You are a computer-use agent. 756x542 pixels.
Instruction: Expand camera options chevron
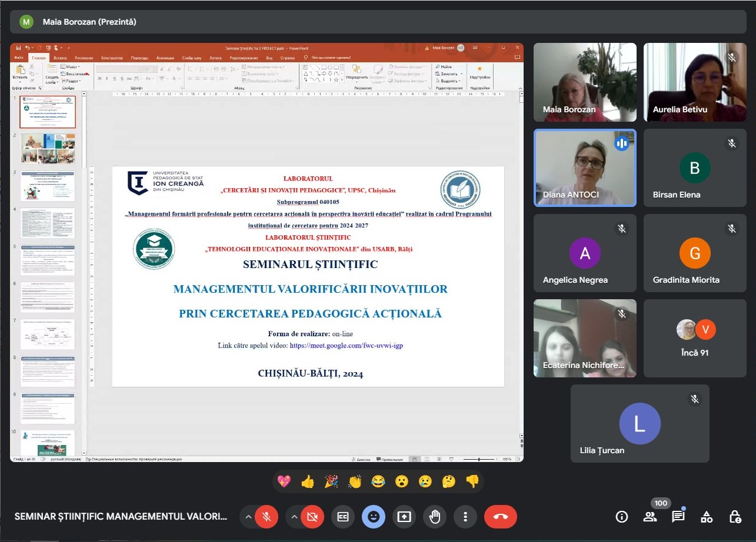pos(294,517)
